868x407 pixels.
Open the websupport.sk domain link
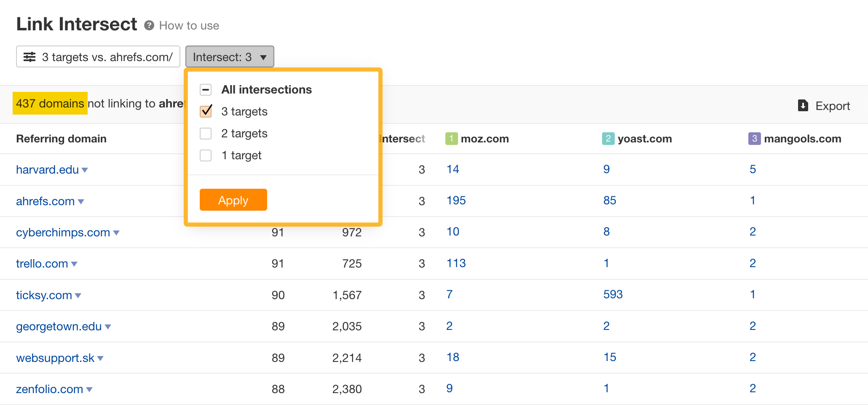tap(55, 358)
